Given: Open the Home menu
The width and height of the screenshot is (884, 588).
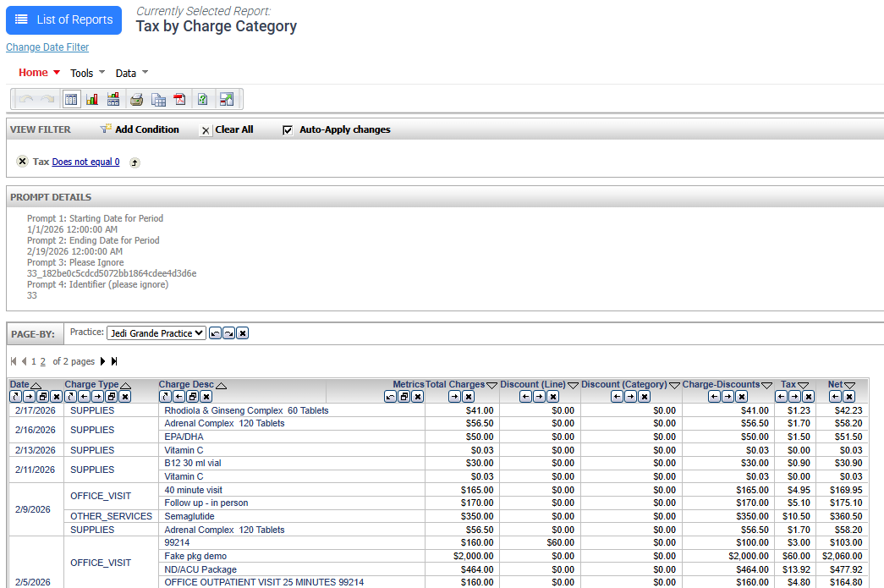Looking at the screenshot, I should (39, 73).
